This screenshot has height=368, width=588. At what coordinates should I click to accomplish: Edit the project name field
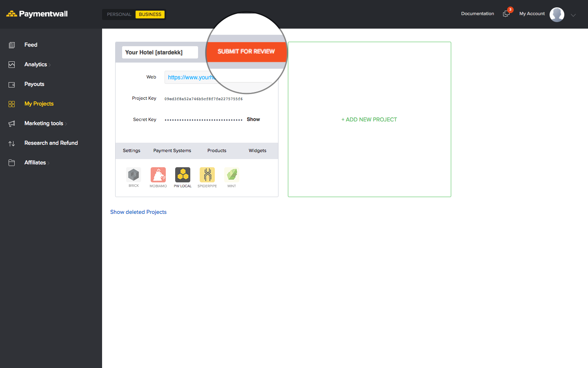[160, 52]
